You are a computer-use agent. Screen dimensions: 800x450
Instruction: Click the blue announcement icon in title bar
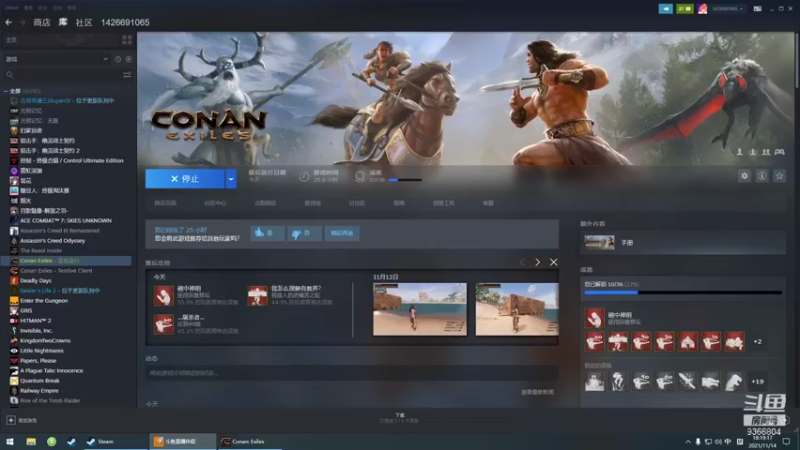coord(665,9)
